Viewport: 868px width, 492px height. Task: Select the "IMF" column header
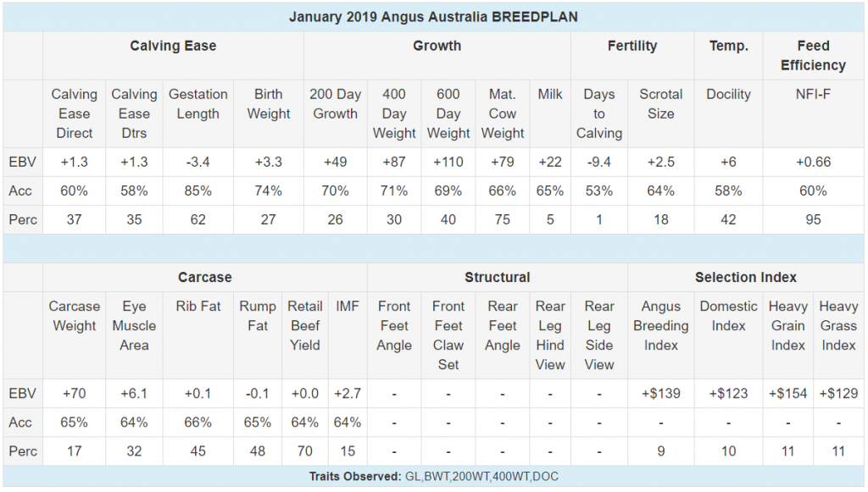click(348, 307)
